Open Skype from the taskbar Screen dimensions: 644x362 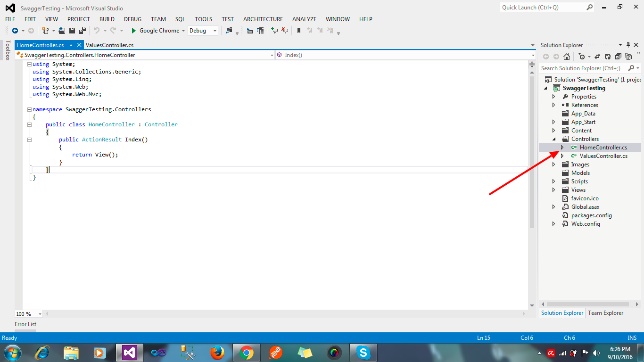pyautogui.click(x=363, y=353)
